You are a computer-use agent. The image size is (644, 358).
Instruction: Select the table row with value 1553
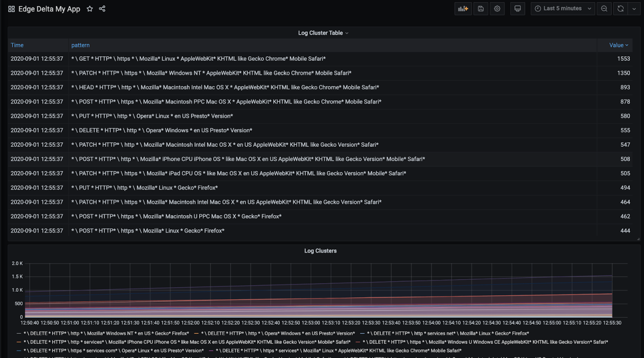tap(322, 59)
